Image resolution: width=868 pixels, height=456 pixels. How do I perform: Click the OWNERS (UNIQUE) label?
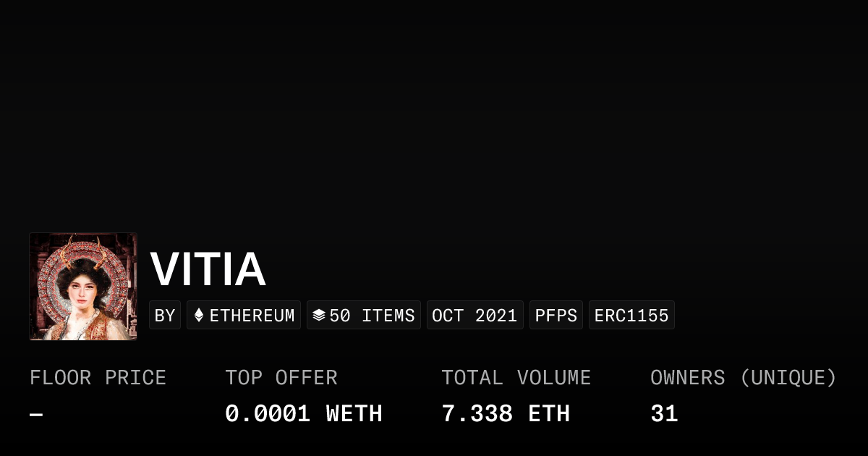pos(744,378)
